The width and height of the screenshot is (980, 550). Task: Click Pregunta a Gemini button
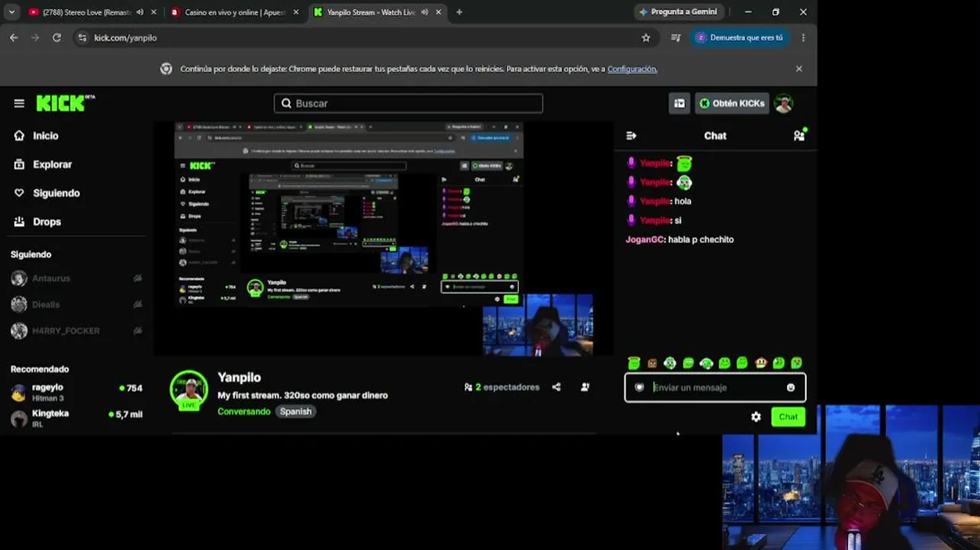[678, 12]
